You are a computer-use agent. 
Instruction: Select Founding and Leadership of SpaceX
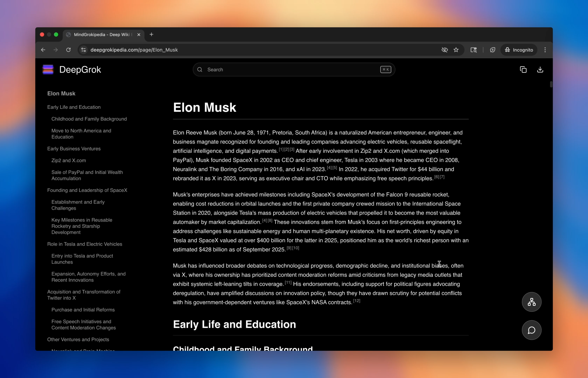pos(87,190)
